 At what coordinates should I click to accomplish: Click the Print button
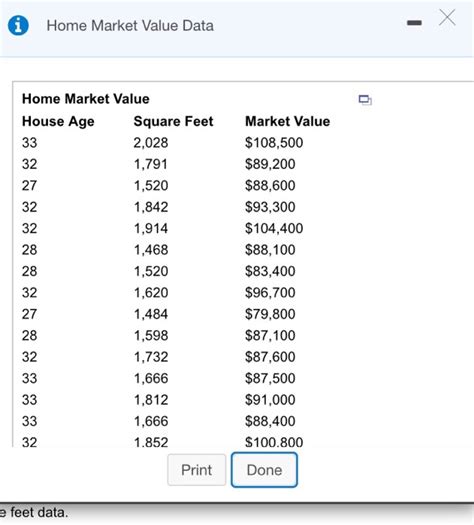196,470
